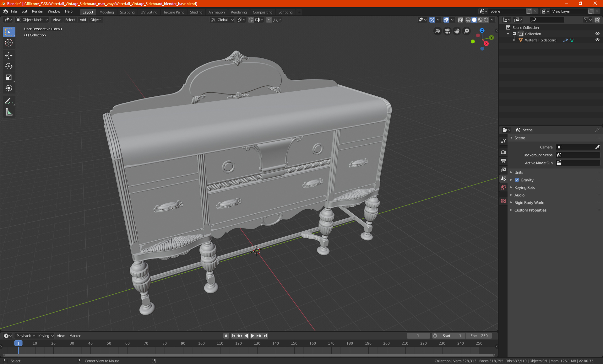Select the Annotate tool
This screenshot has width=603, height=364.
(x=9, y=101)
